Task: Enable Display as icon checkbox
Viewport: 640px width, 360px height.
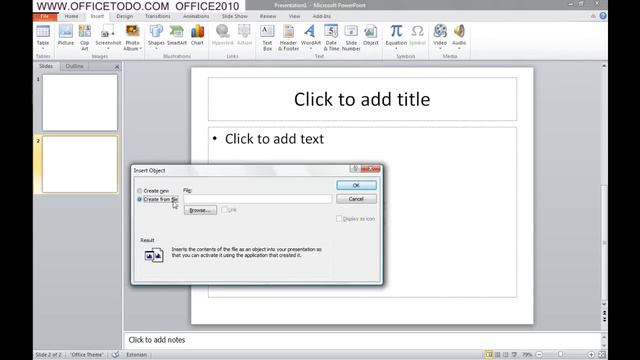Action: coord(339,219)
